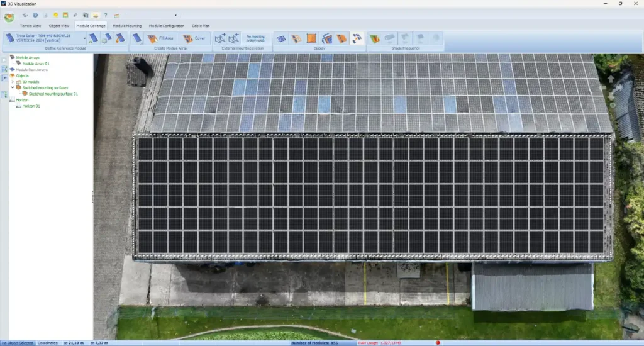Click the orange-blue reference module icon
The image size is (644, 346).
tap(120, 38)
